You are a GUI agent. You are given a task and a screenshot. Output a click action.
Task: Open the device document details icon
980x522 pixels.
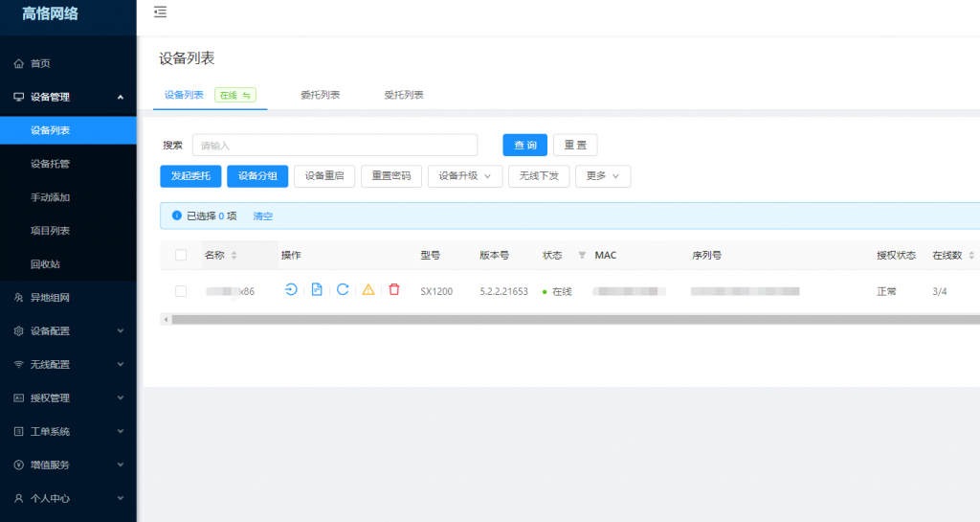tap(317, 290)
